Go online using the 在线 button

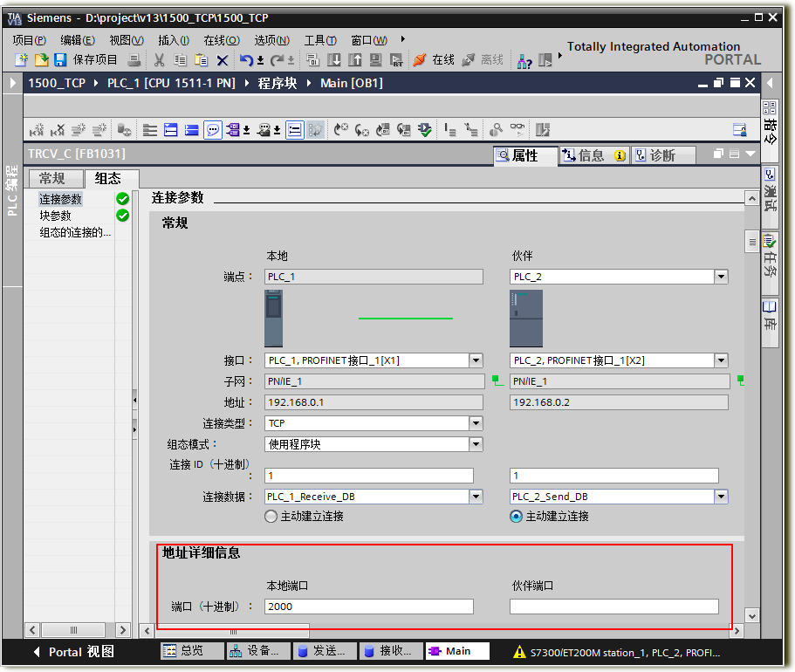coord(434,60)
